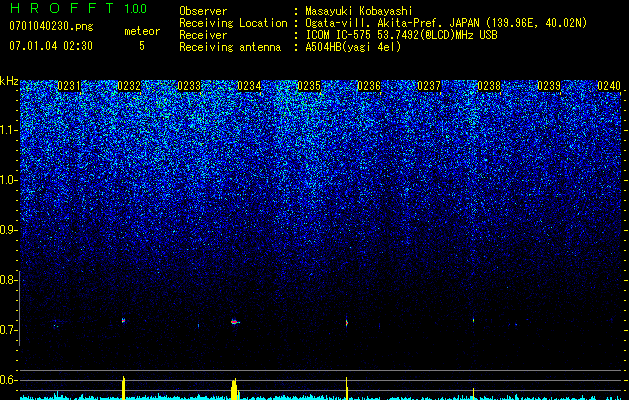Image resolution: width=629 pixels, height=400 pixels.
Task: Click the 0.8 frequency axis label
Action: [x=7, y=280]
